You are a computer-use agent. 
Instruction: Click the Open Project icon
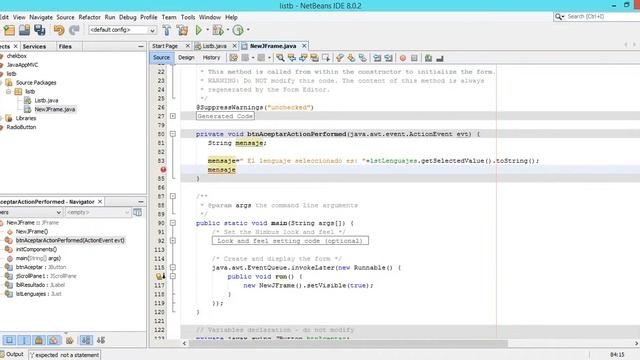(x=24, y=30)
